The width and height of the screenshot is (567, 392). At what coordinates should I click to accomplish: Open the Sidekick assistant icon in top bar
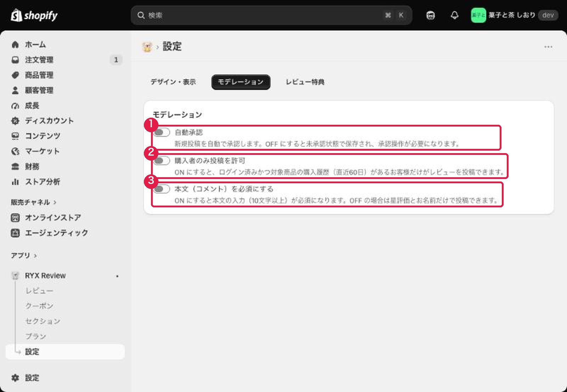(x=431, y=15)
